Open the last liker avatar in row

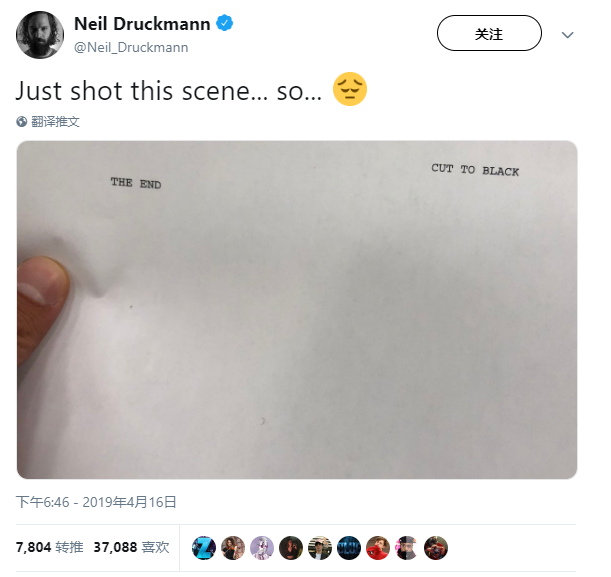tap(436, 548)
